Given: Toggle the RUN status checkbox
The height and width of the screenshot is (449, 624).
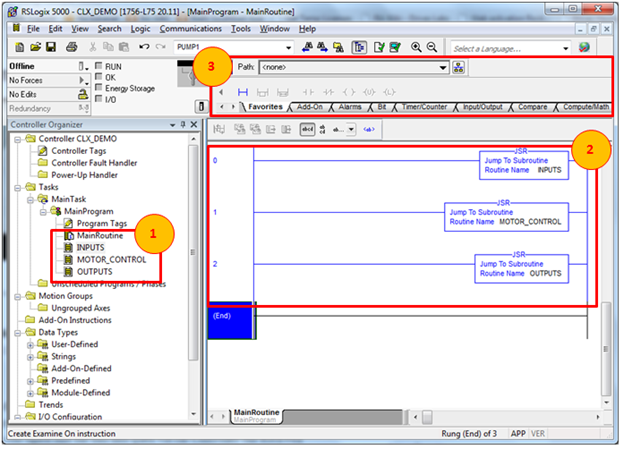Looking at the screenshot, I should click(x=98, y=66).
